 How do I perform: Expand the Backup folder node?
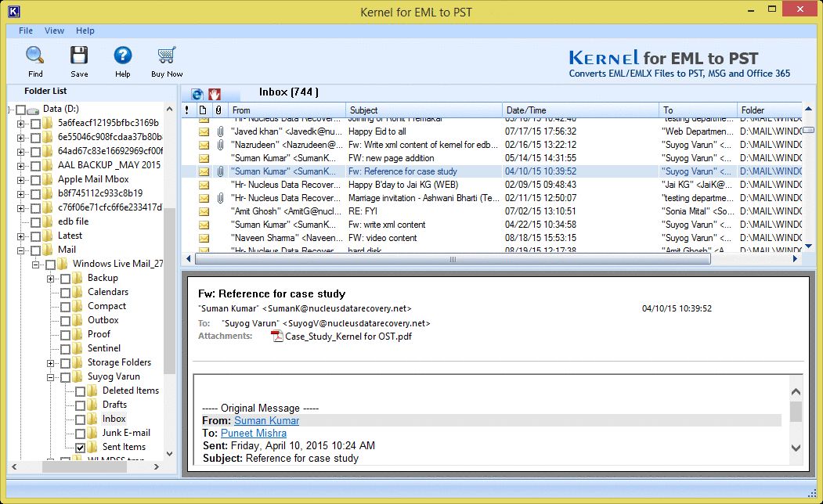50,279
